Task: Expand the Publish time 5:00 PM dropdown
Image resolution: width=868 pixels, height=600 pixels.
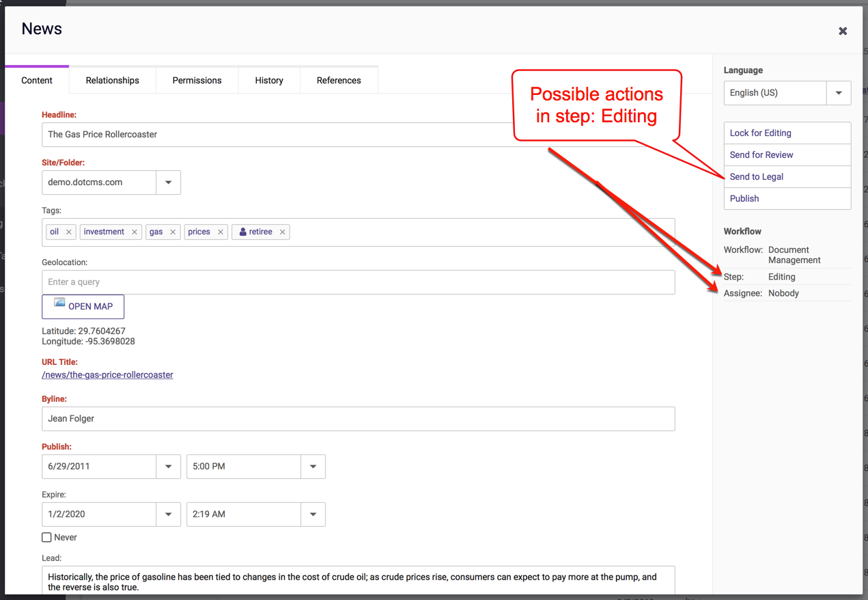Action: point(313,467)
